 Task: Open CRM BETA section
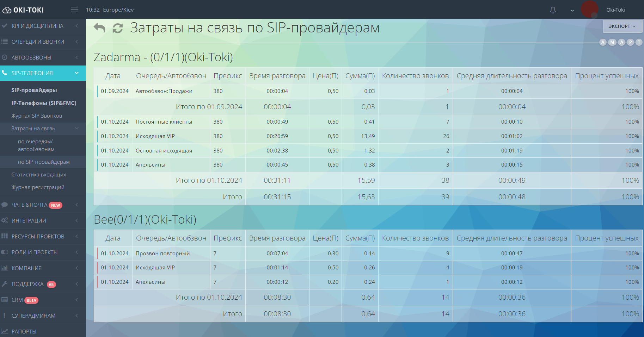43,300
